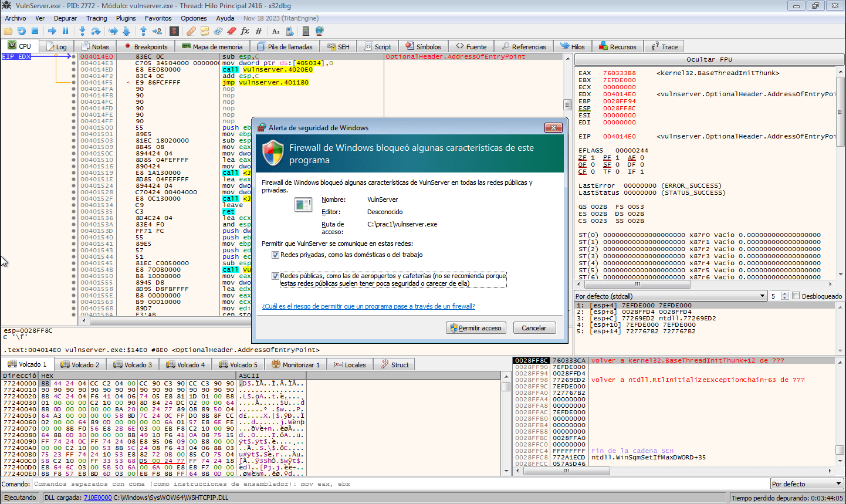
Task: Open the Patches band-aid icon
Action: [x=192, y=31]
